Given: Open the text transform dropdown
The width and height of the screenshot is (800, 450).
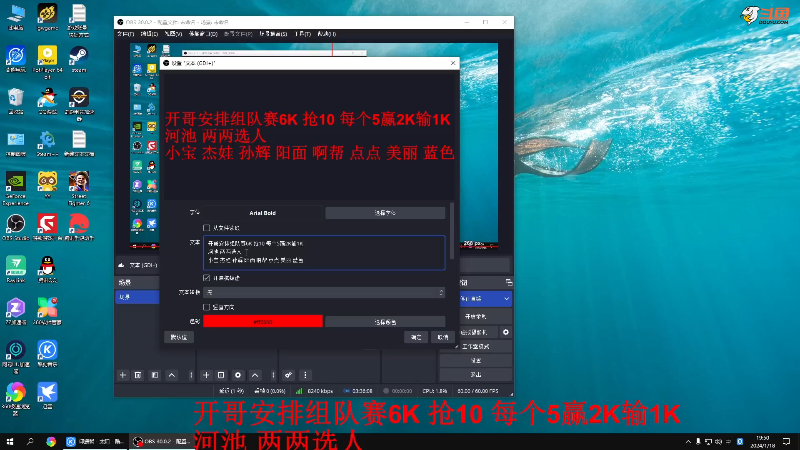Looking at the screenshot, I should pyautogui.click(x=324, y=292).
